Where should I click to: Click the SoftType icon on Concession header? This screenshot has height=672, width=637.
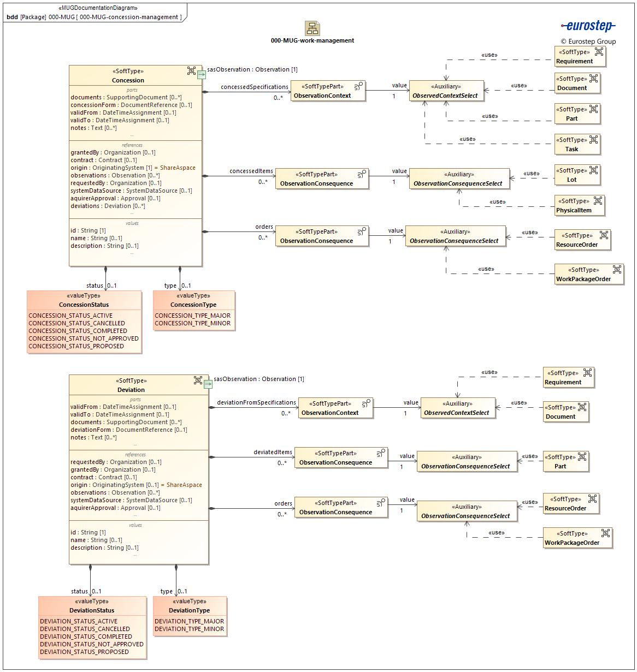pyautogui.click(x=192, y=71)
